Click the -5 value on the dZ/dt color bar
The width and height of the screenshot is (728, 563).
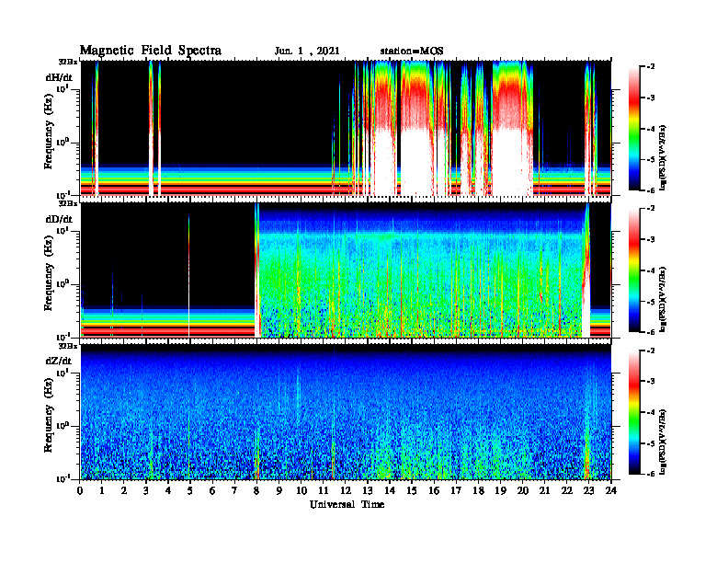650,443
